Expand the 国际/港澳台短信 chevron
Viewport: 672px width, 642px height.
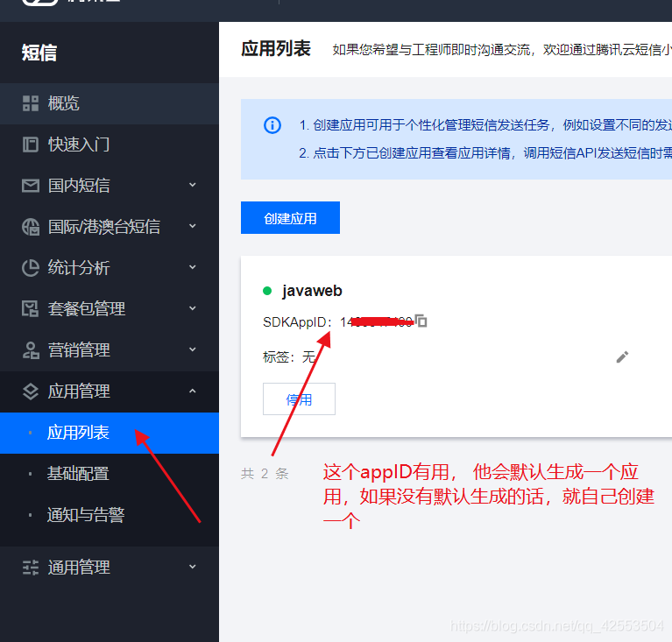pyautogui.click(x=193, y=226)
